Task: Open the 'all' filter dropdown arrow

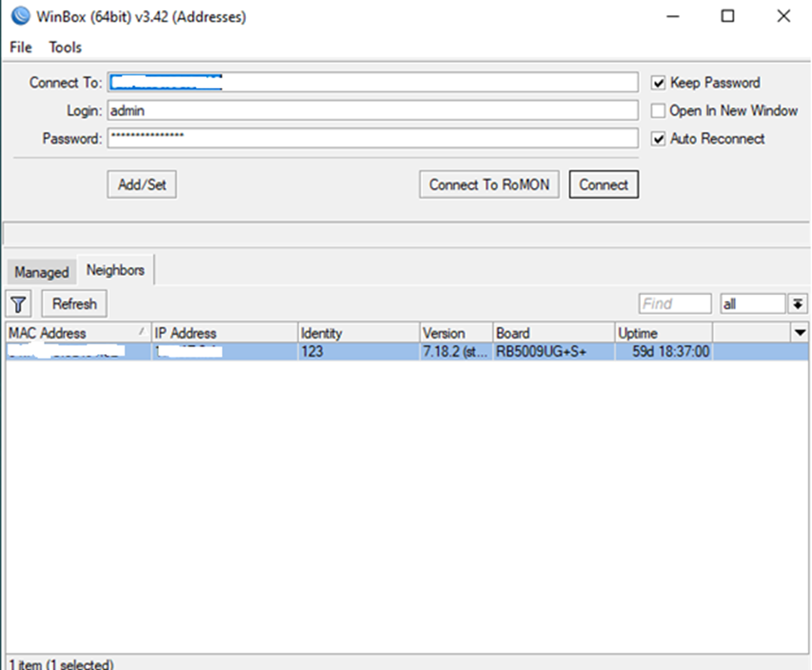Action: tap(798, 304)
